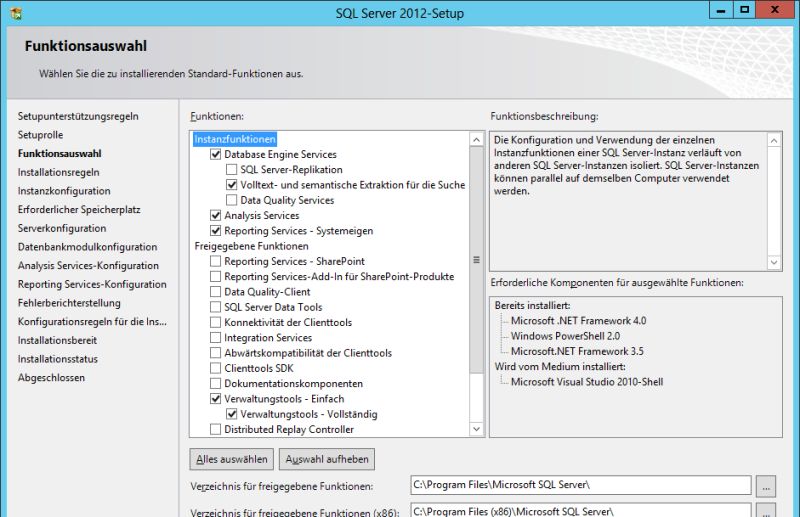Select Setupunterstützungsregeln step in sidebar
Screen dimensions: 800x517
point(78,116)
